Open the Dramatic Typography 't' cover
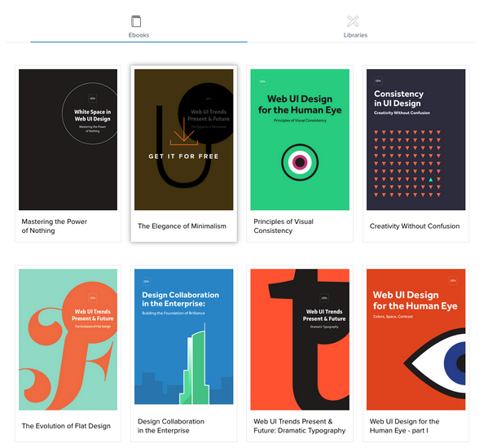Image resolution: width=488 pixels, height=448 pixels. pos(300,340)
